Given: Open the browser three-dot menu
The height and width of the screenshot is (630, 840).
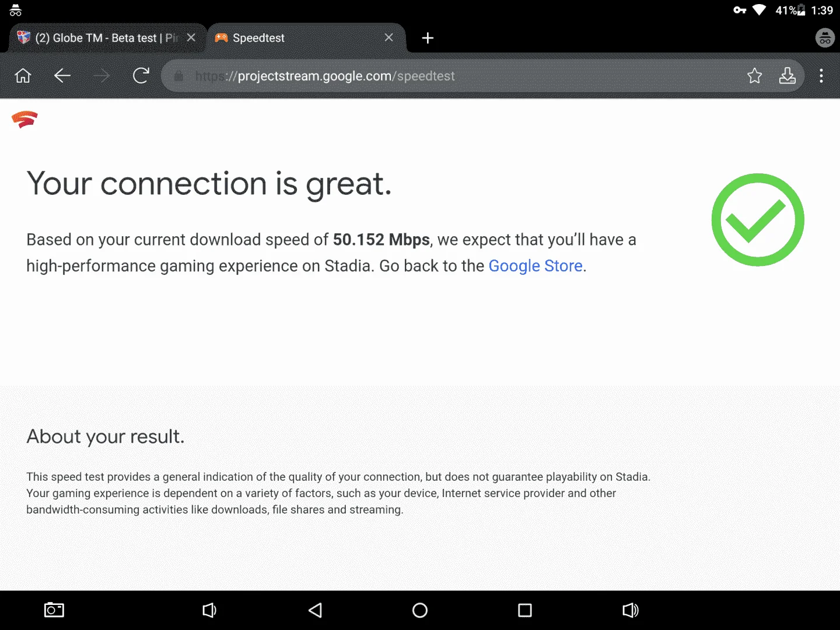Looking at the screenshot, I should click(x=821, y=76).
